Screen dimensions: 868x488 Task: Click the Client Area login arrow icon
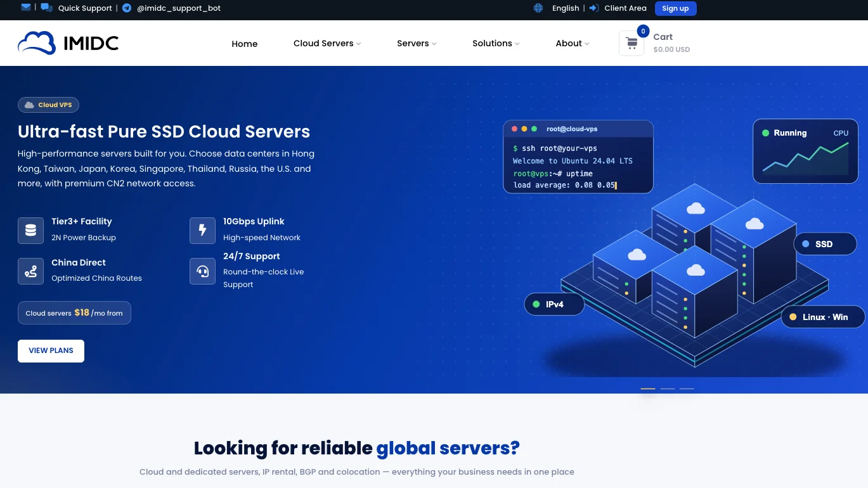[594, 8]
